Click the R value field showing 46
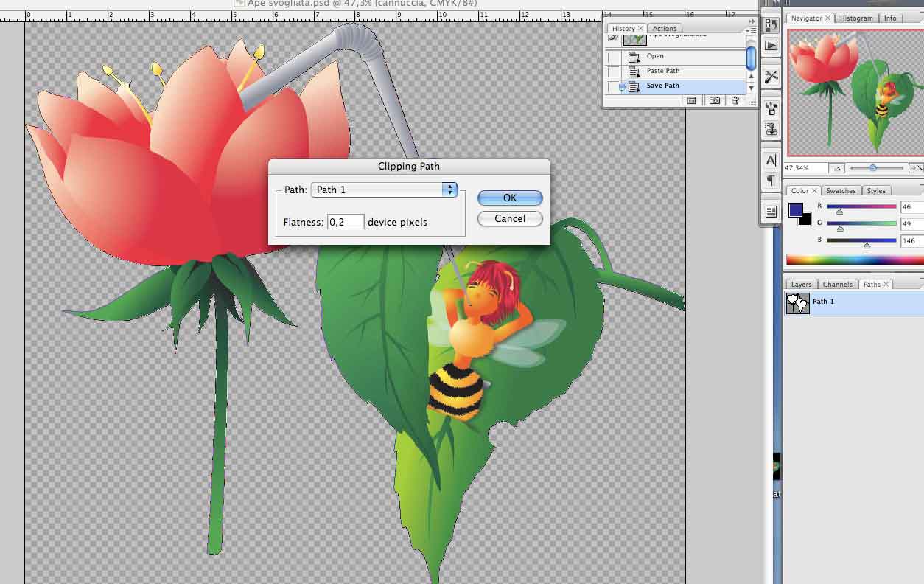924x584 pixels. tap(912, 207)
